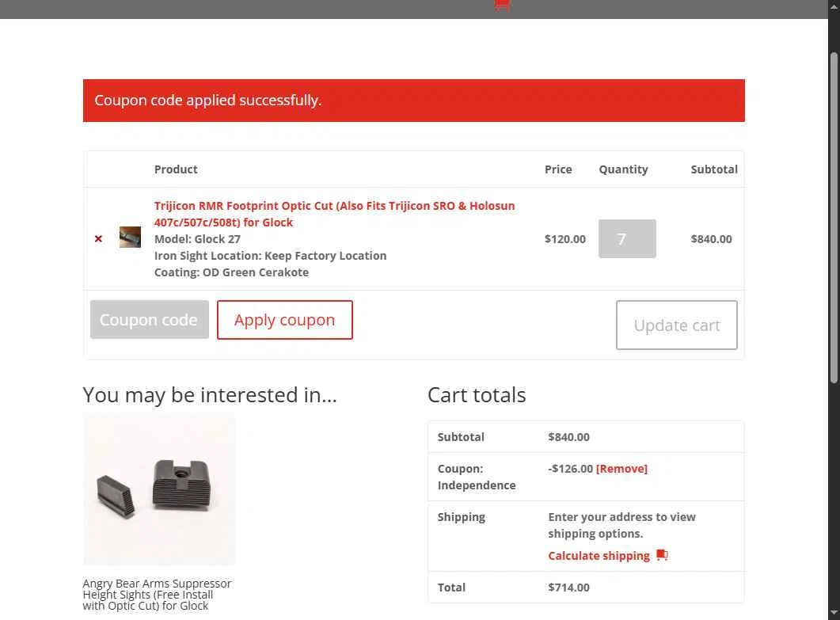Click the 'You may be interested in…' heading

210,395
